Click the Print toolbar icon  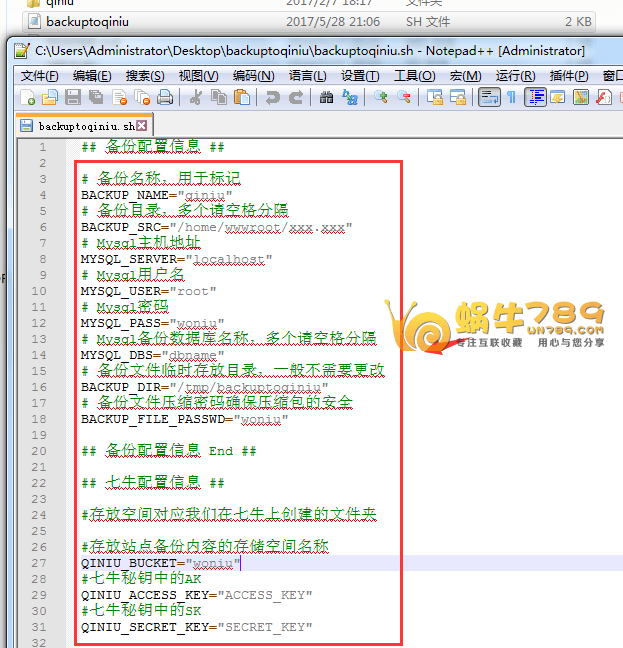[x=165, y=97]
